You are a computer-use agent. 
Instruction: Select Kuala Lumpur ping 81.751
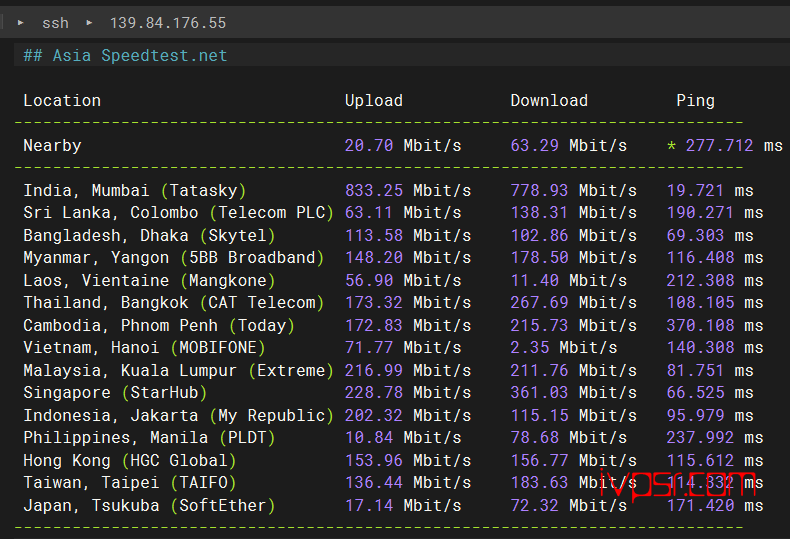point(695,370)
